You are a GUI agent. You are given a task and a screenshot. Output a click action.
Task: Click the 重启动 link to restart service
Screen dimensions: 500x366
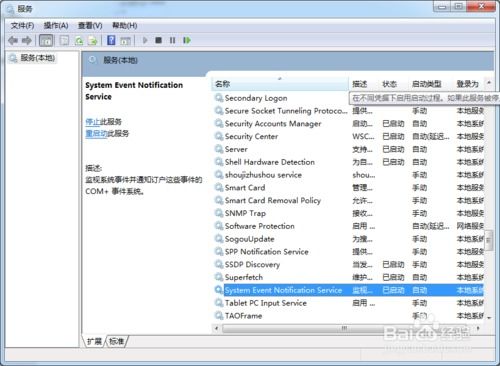point(96,134)
